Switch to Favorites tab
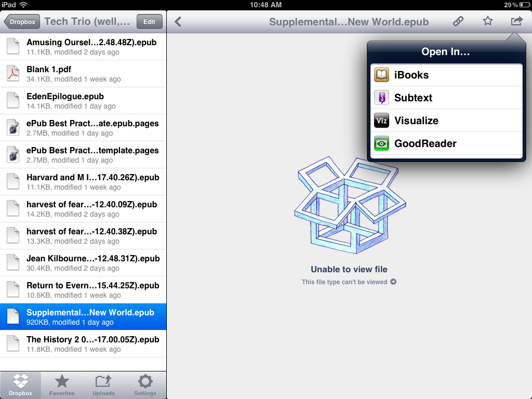This screenshot has width=532, height=399. [x=62, y=385]
